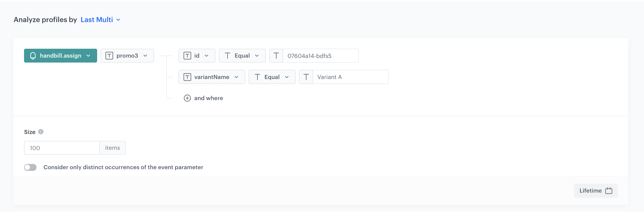Click the T icon before Variant A value

point(306,77)
